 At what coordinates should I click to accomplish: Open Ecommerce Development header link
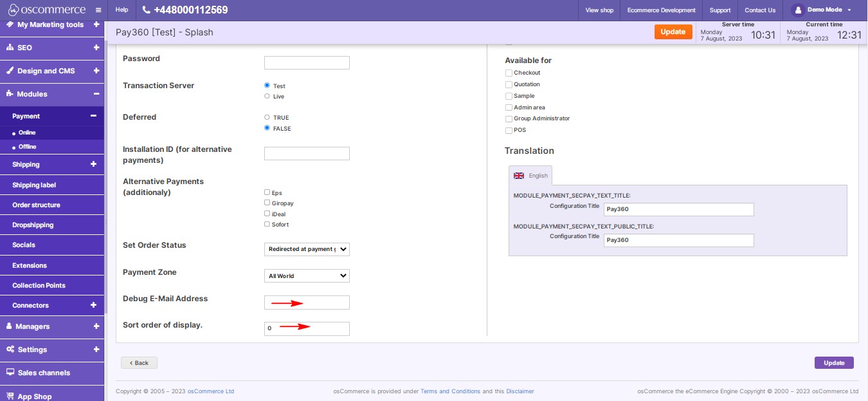[x=662, y=10]
